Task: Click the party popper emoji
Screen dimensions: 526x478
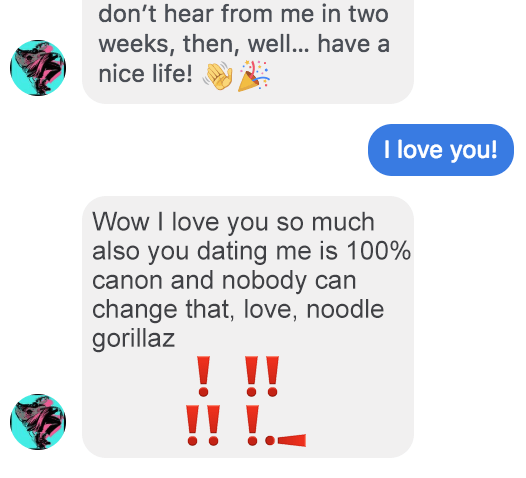Action: coord(254,76)
